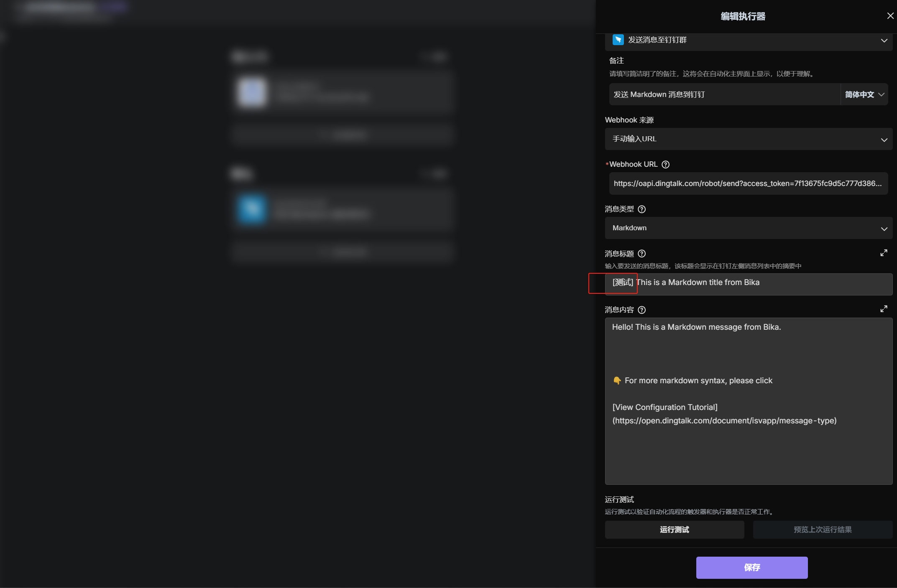The image size is (897, 588).
Task: Click the text 'For more markdown syntax, please click'
Action: click(698, 381)
